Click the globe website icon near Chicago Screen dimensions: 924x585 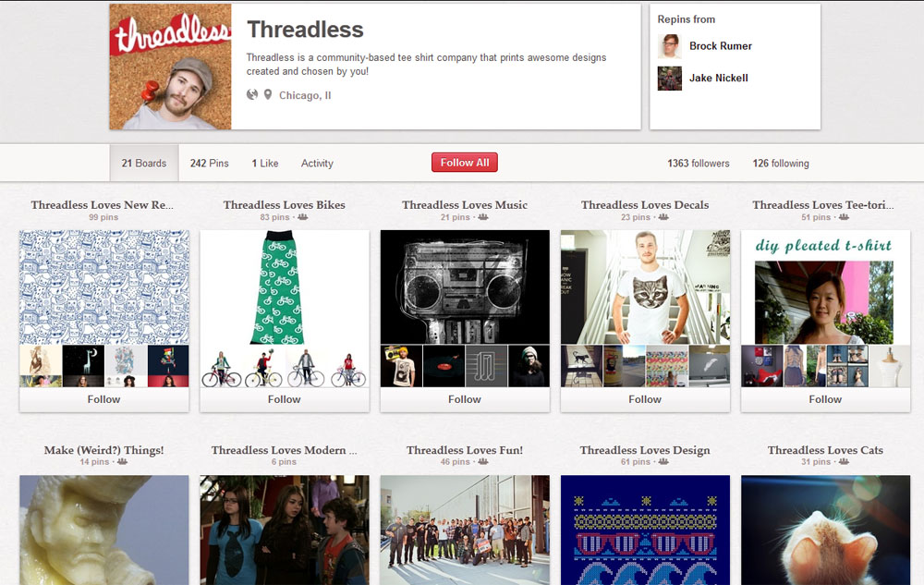click(252, 94)
